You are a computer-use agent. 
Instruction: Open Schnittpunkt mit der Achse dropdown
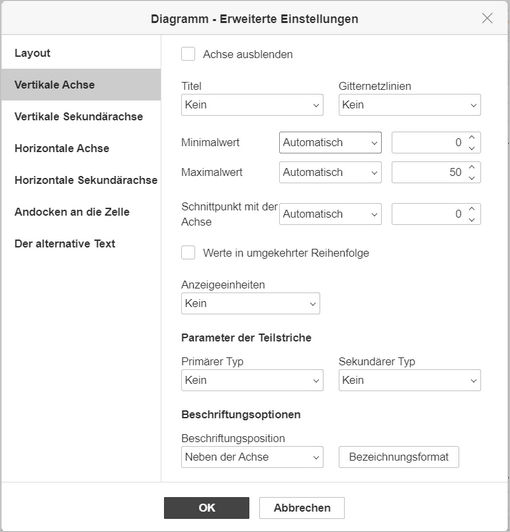[x=330, y=214]
